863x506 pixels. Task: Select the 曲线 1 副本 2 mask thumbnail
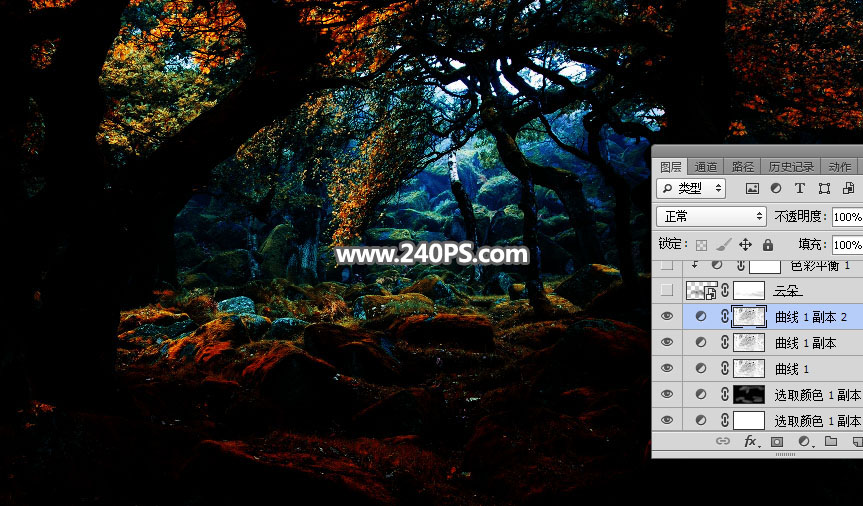pos(749,316)
